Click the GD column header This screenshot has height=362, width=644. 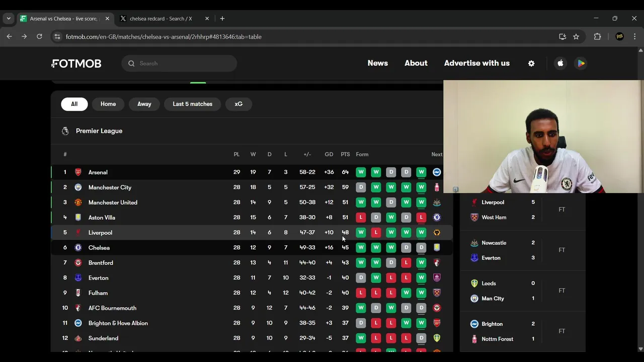point(329,154)
